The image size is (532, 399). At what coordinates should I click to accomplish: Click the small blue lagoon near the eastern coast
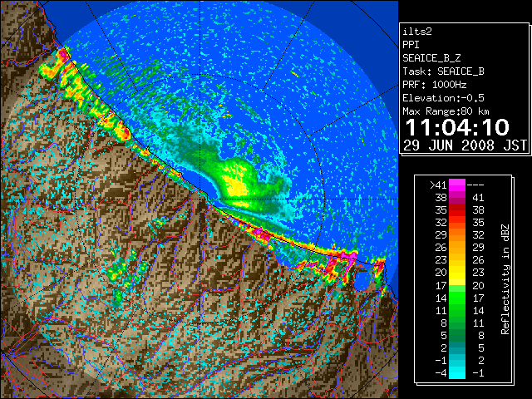[364, 279]
